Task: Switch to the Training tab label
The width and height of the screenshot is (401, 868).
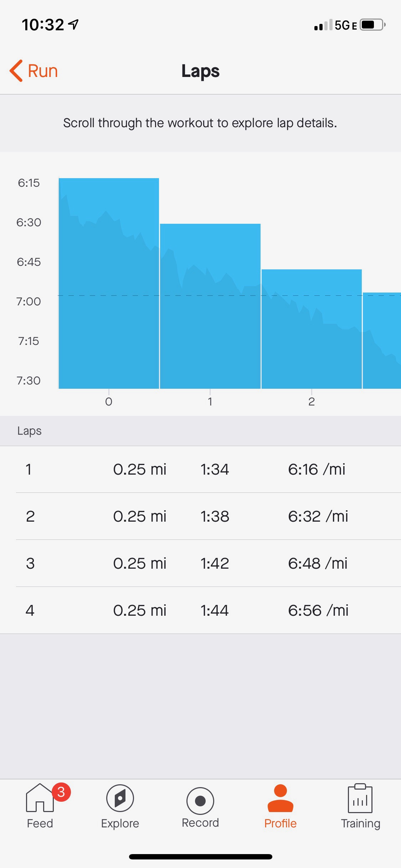Action: point(360,823)
